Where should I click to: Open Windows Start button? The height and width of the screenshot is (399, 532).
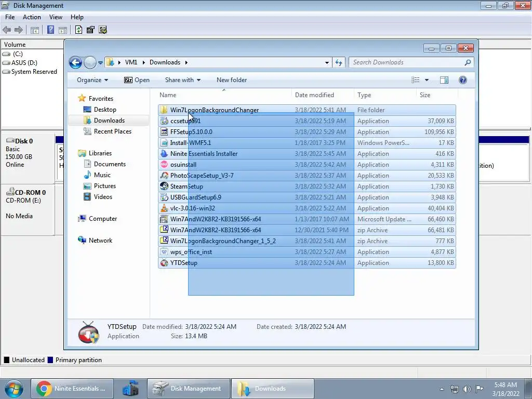(14, 389)
